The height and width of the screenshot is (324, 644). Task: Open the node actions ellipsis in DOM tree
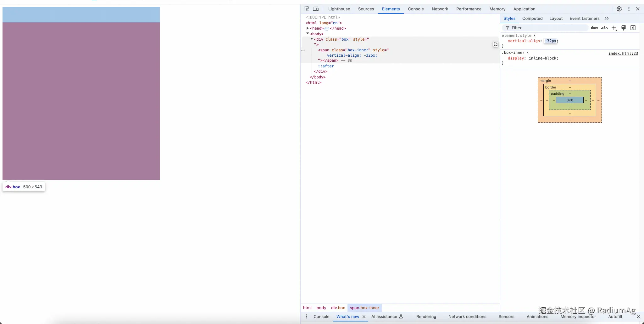tap(303, 50)
